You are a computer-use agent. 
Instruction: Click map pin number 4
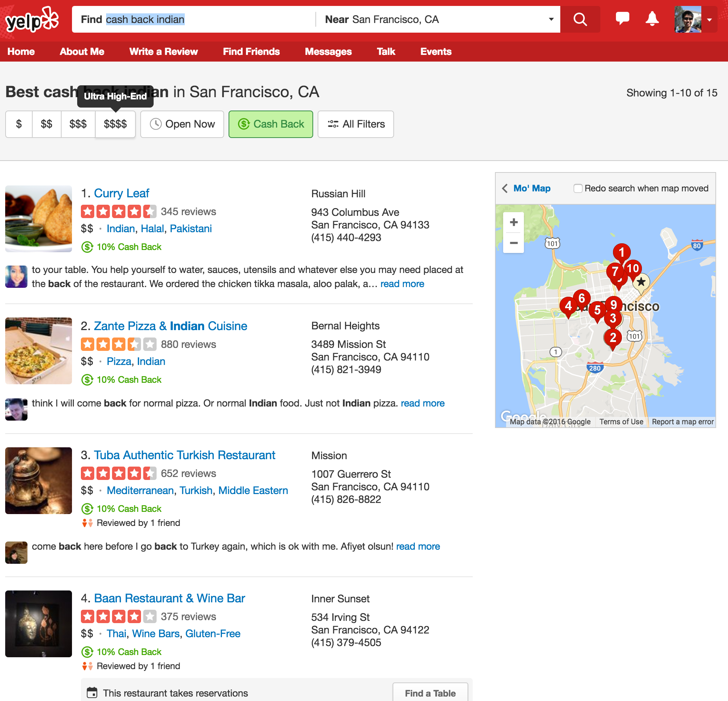568,305
